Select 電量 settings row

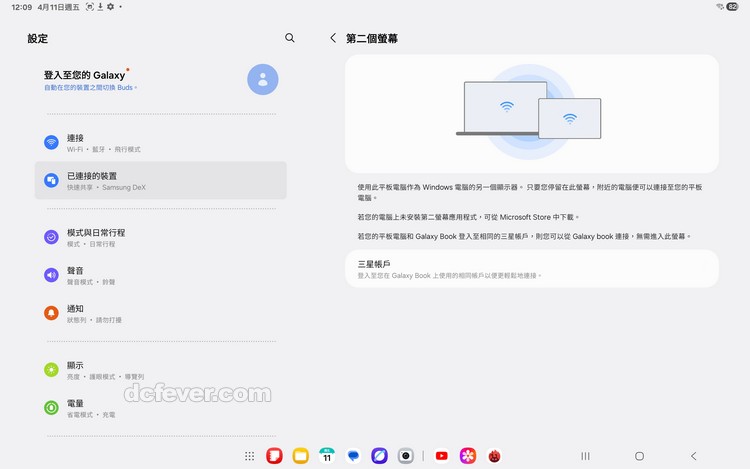[x=161, y=408]
